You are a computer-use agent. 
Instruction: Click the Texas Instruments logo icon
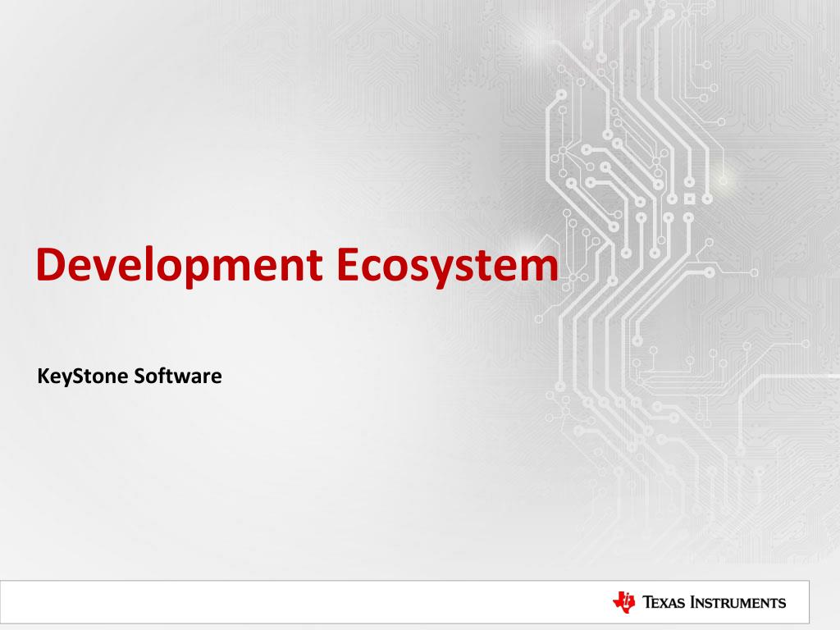point(623,602)
